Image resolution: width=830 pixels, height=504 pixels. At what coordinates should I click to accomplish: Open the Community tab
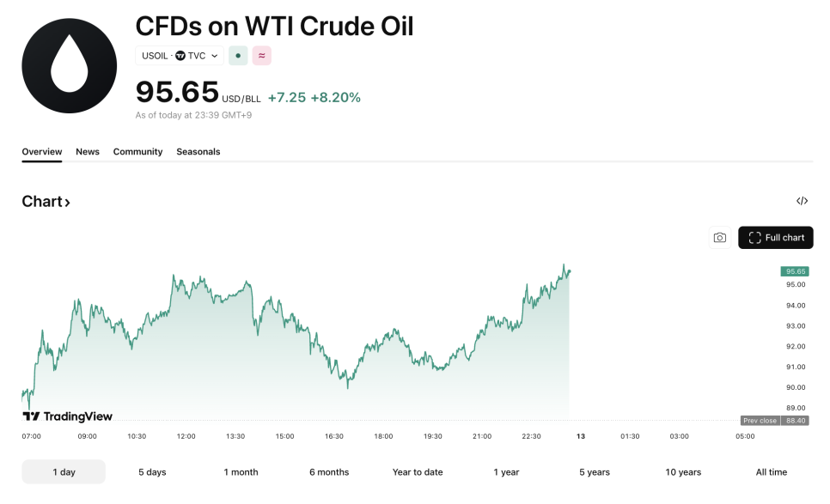click(137, 152)
